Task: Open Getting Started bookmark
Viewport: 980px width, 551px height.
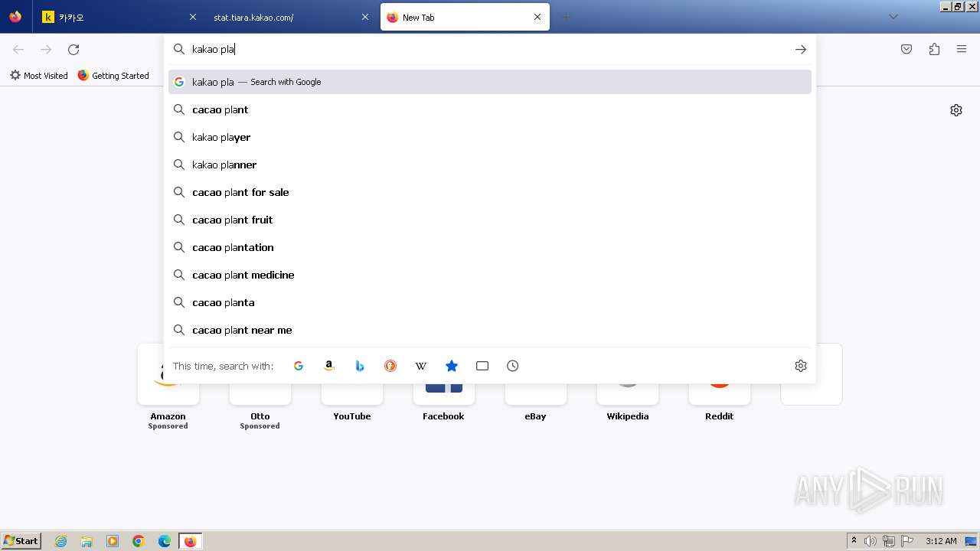Action: (x=113, y=76)
